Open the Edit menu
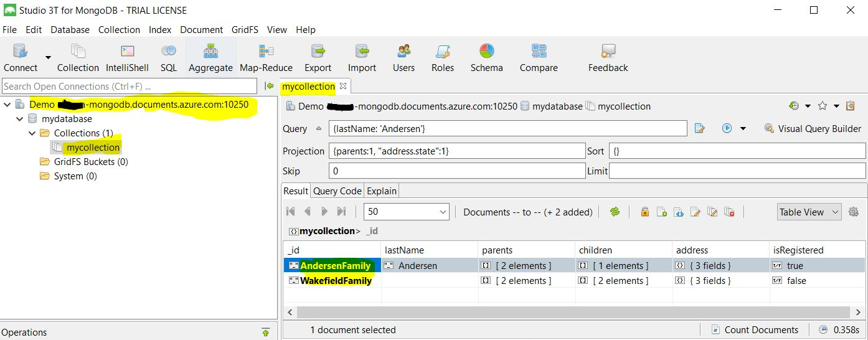The height and width of the screenshot is (340, 868). tap(34, 29)
